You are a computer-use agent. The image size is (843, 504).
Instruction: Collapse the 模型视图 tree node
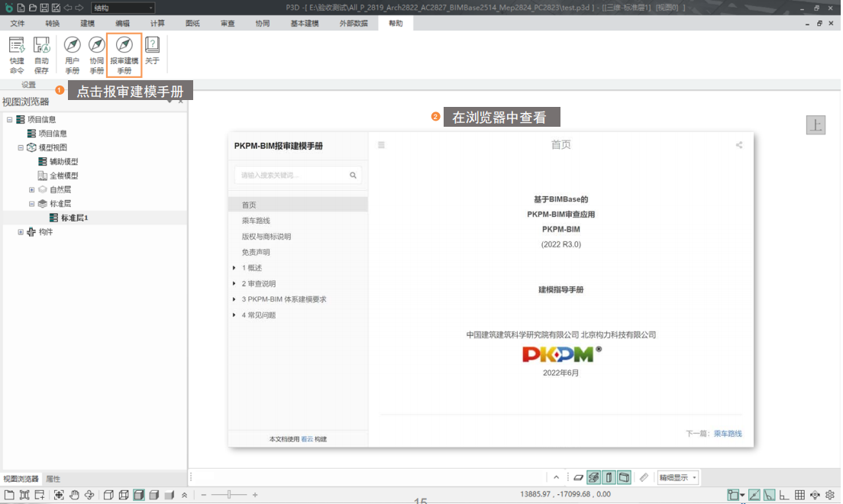pos(21,147)
